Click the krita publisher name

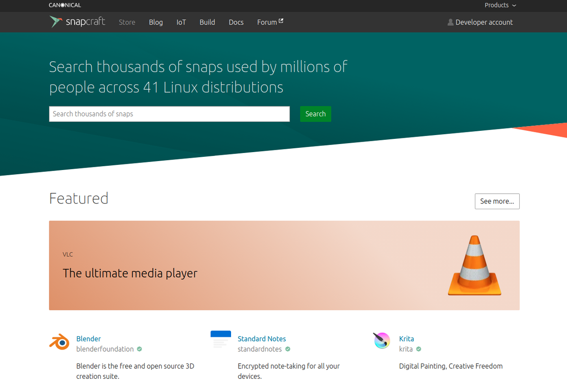coord(406,349)
